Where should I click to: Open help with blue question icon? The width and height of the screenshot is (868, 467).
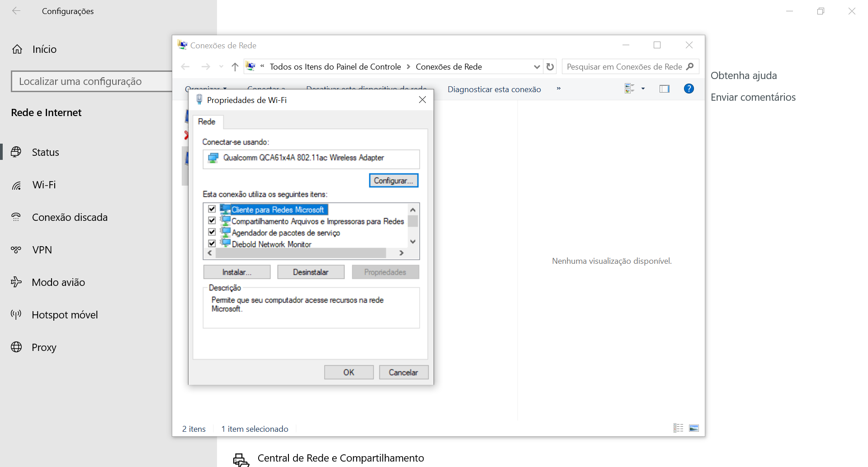click(x=689, y=89)
